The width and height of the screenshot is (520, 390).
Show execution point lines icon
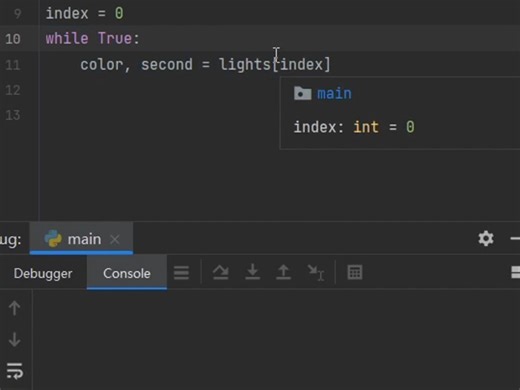pyautogui.click(x=181, y=273)
